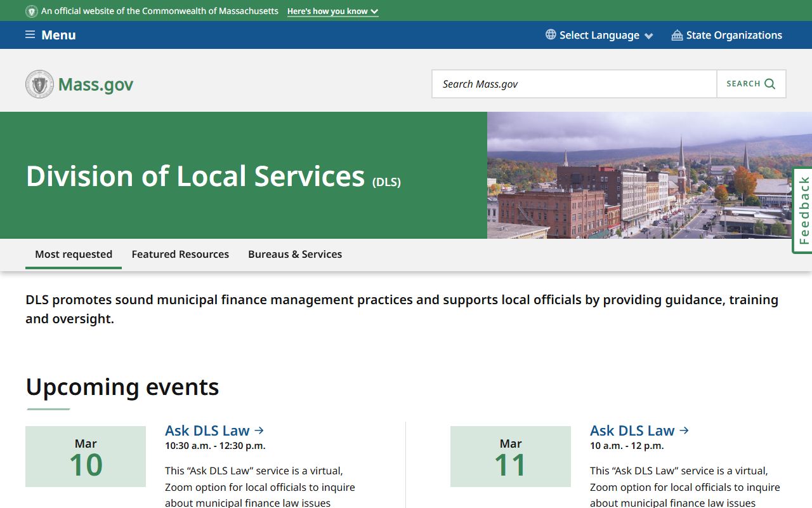This screenshot has width=812, height=508.
Task: Click the arrow after Mar 10 Ask DLS Law
Action: pos(259,431)
